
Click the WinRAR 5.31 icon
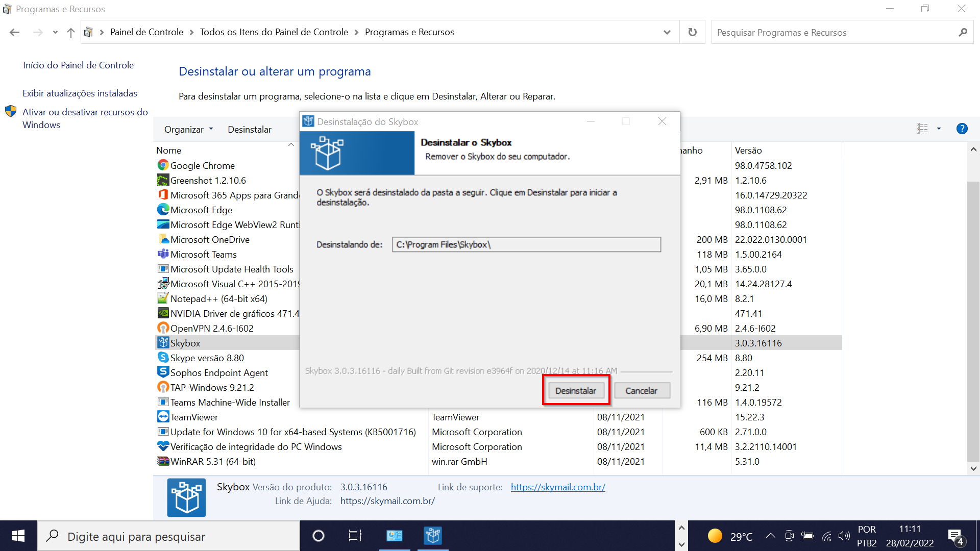tap(163, 461)
